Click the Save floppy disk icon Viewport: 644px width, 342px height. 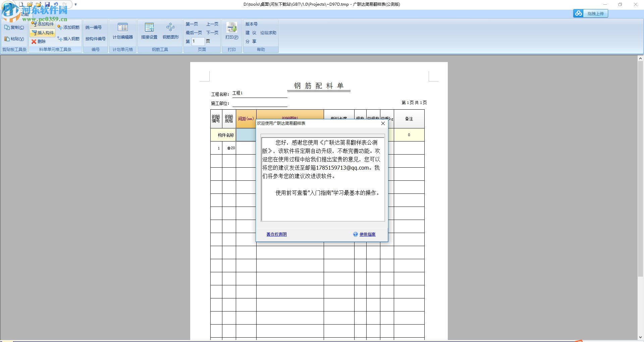click(47, 4)
